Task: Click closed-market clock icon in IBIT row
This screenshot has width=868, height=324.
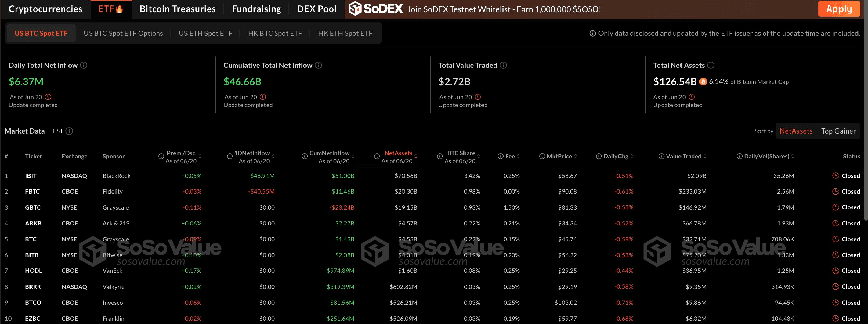Action: click(836, 176)
